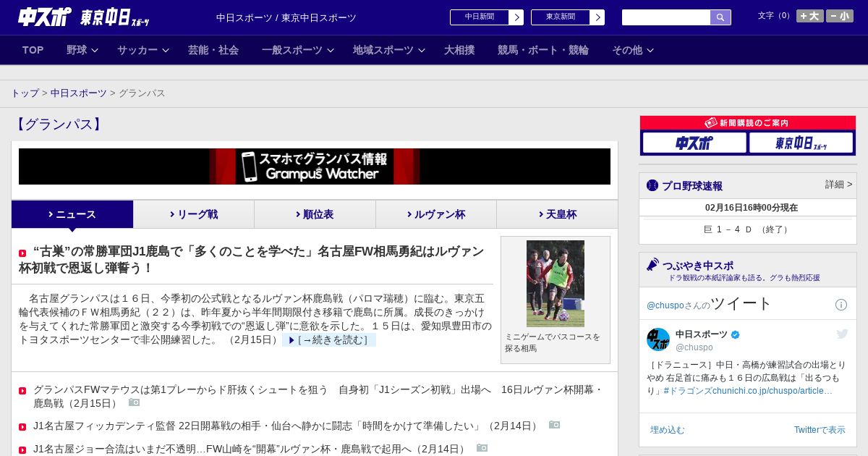The width and height of the screenshot is (868, 456).
Task: Open 芸能・社会 section
Action: click(213, 50)
